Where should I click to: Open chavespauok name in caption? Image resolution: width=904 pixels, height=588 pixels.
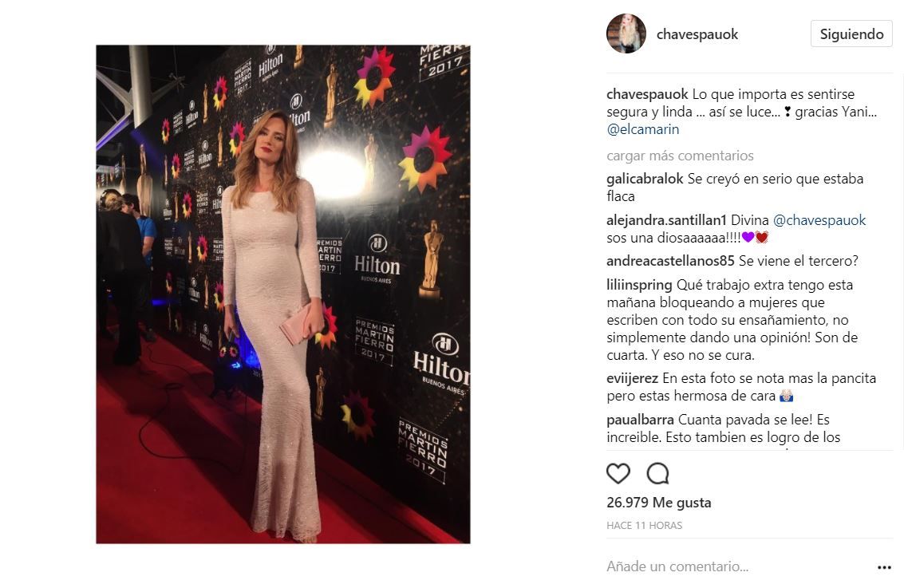(647, 94)
